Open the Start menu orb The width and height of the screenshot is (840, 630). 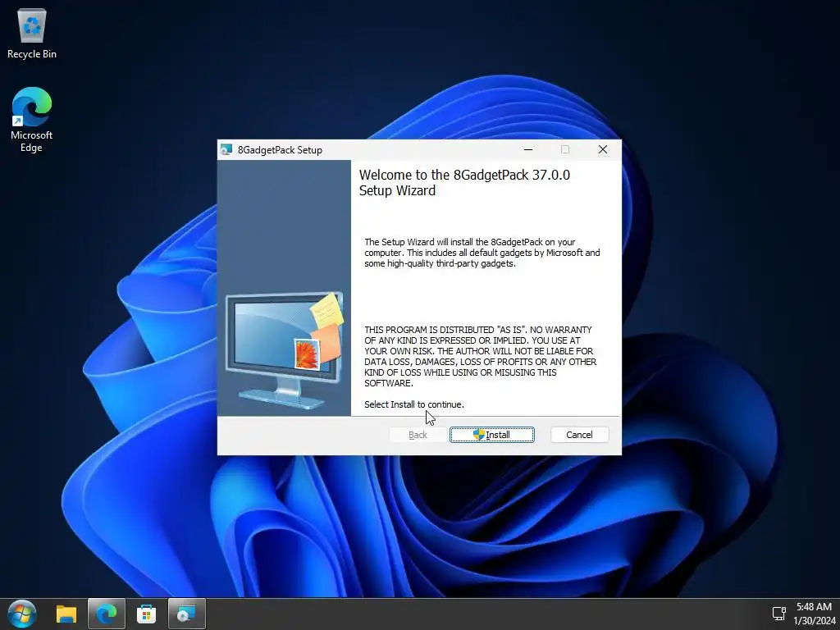(22, 614)
